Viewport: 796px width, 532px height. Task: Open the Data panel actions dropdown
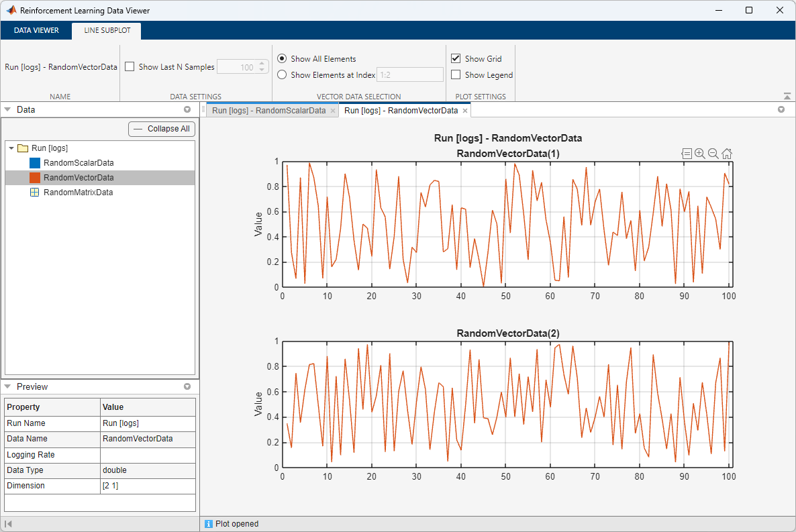(187, 109)
